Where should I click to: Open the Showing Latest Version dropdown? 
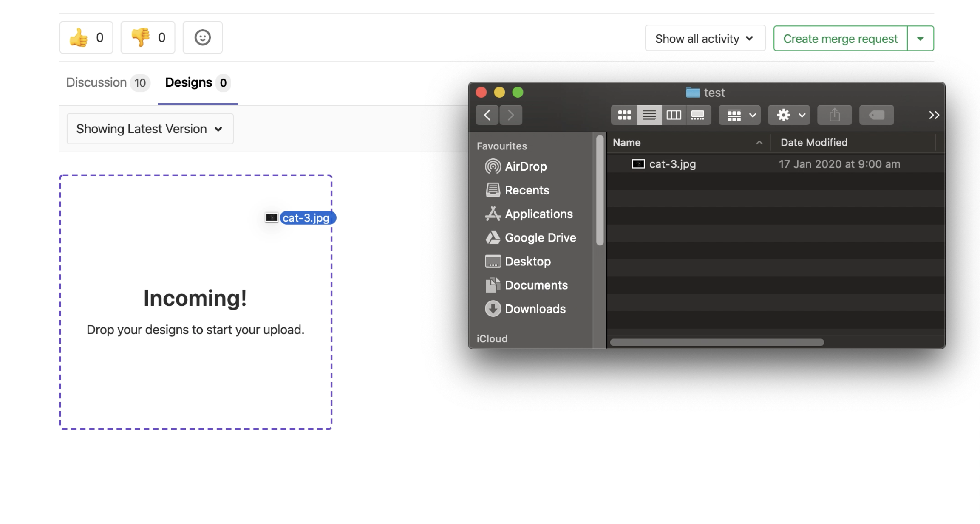pos(150,128)
